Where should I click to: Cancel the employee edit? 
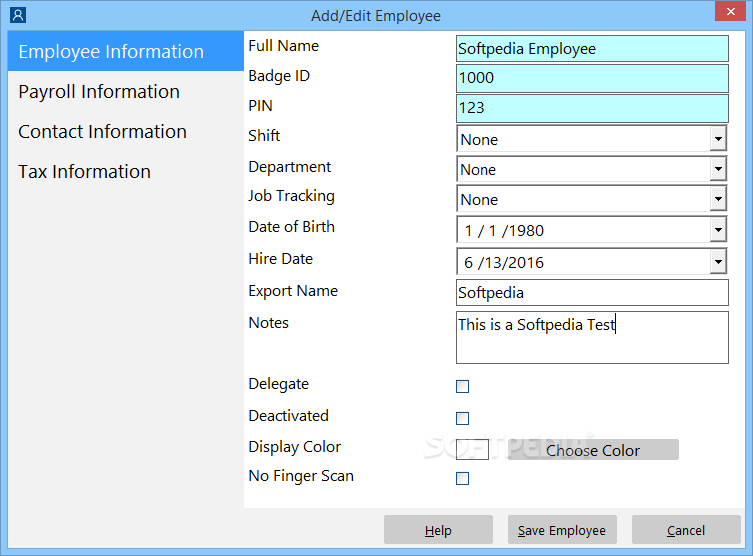(686, 530)
